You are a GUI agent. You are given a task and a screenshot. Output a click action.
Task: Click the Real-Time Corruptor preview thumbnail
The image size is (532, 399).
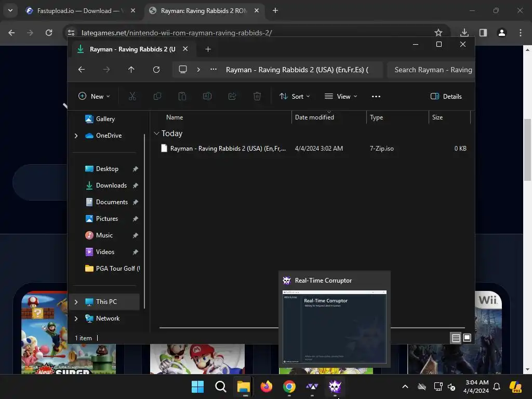point(335,327)
